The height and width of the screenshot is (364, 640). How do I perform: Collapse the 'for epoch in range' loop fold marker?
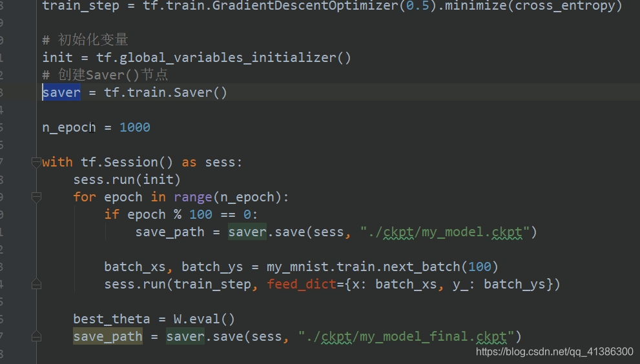click(36, 197)
